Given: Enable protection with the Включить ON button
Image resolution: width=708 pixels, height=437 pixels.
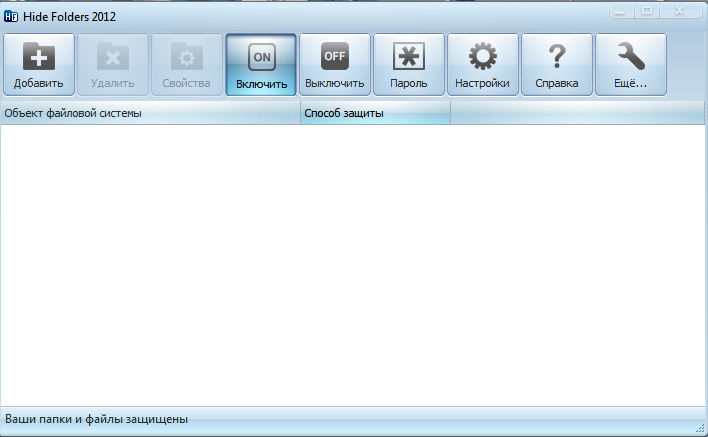Looking at the screenshot, I should 261,65.
